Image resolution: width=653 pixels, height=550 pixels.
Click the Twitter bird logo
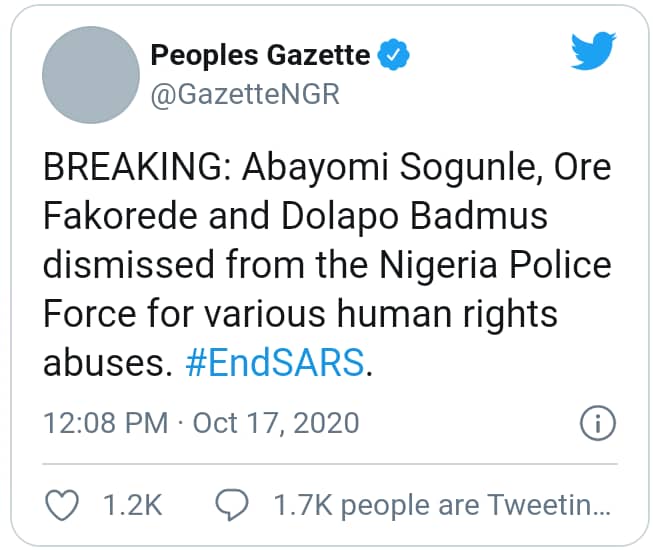click(x=593, y=52)
